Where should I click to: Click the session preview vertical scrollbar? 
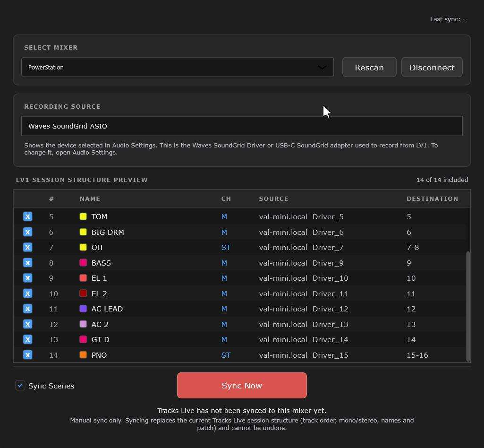(468, 306)
